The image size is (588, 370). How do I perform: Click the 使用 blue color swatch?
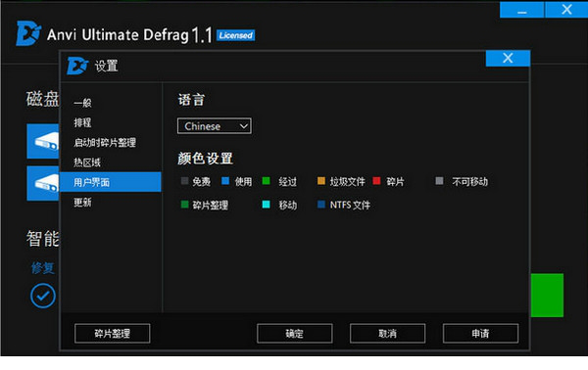pyautogui.click(x=225, y=181)
